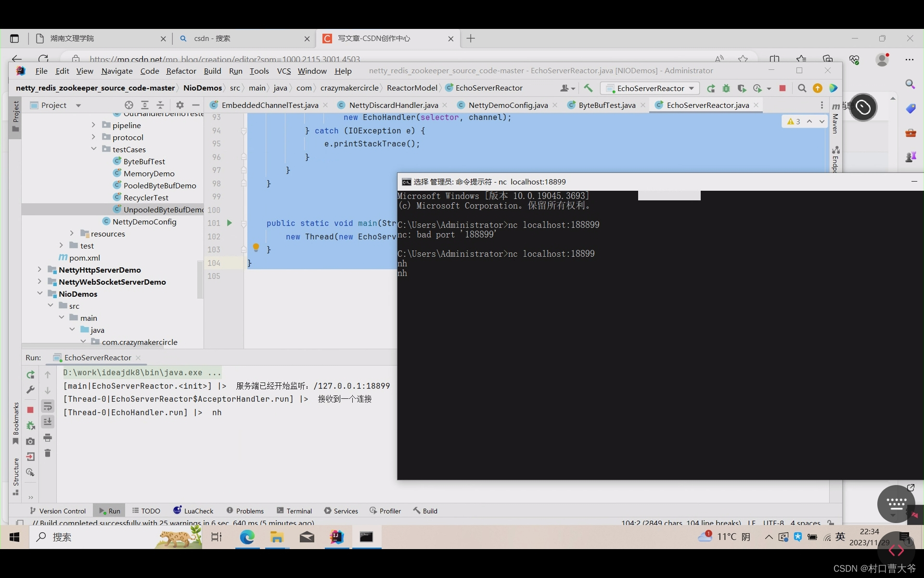The width and height of the screenshot is (924, 578).
Task: Toggle the Structure side tab
Action: (15, 476)
